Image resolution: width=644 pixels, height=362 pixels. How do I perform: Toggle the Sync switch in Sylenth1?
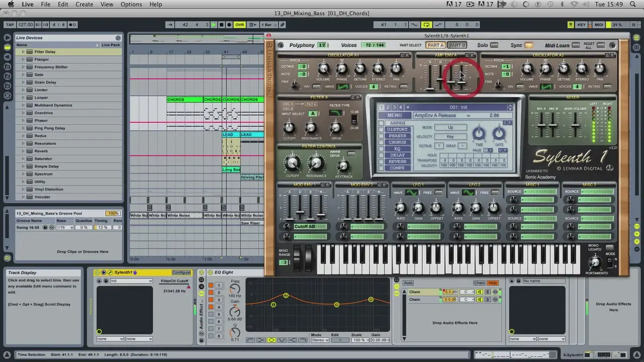click(529, 45)
